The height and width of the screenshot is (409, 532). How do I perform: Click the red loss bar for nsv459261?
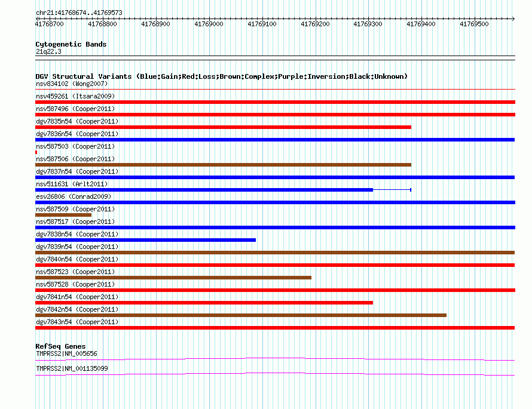pyautogui.click(x=275, y=102)
